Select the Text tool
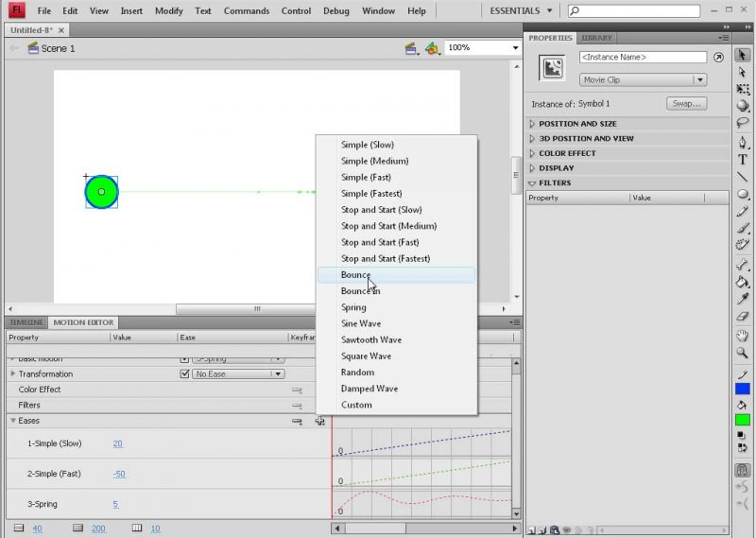Screen dimensions: 756x538 [743, 160]
